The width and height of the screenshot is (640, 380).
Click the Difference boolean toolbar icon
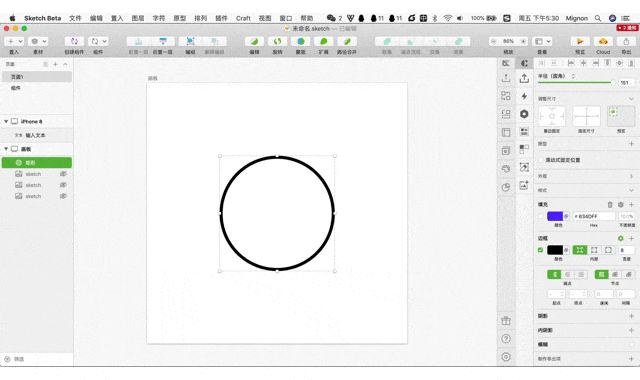click(458, 41)
